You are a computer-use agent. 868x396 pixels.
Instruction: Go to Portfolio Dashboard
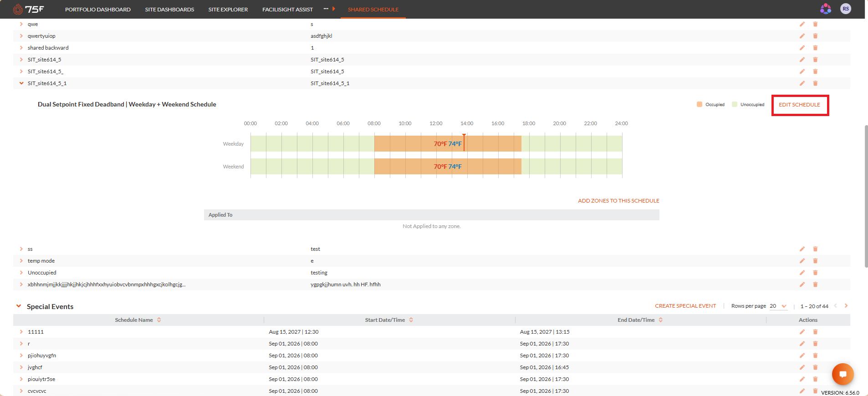98,10
